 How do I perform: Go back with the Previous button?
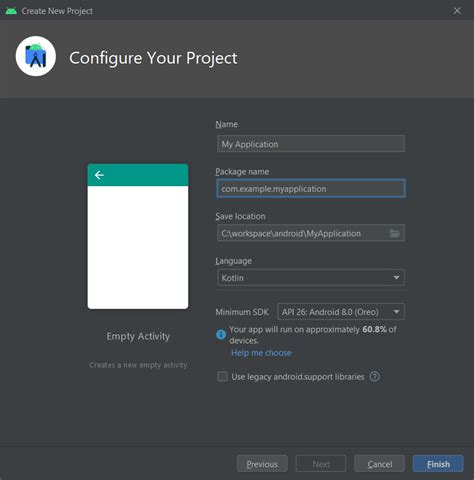tap(262, 464)
